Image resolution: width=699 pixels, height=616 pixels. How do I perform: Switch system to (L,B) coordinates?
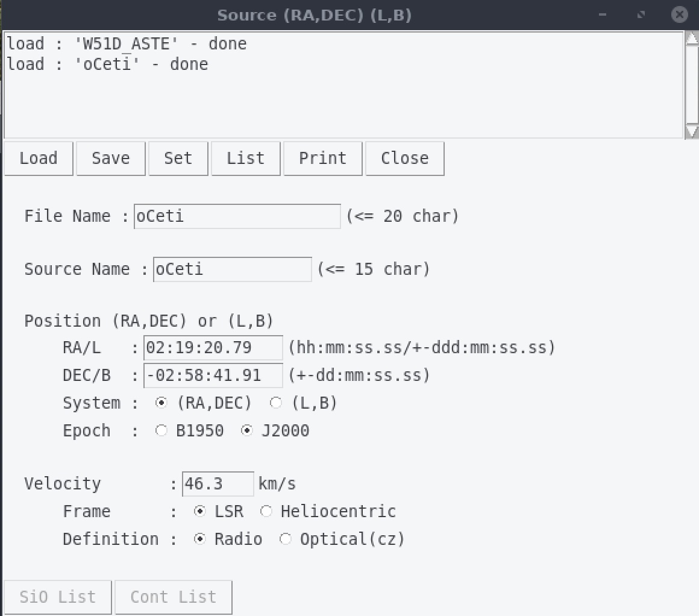[x=275, y=403]
